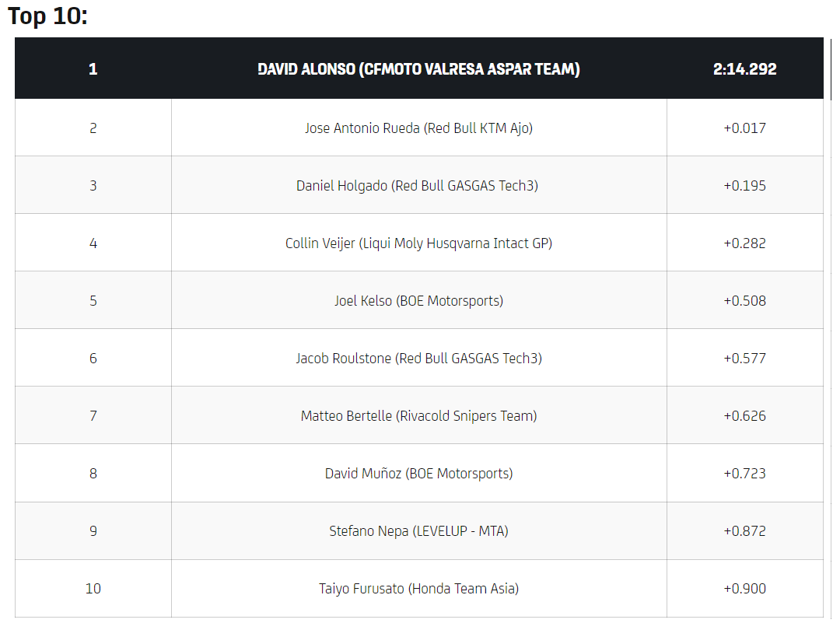Click the +0.626 gap value
Screen dimensions: 840x630
click(x=744, y=416)
